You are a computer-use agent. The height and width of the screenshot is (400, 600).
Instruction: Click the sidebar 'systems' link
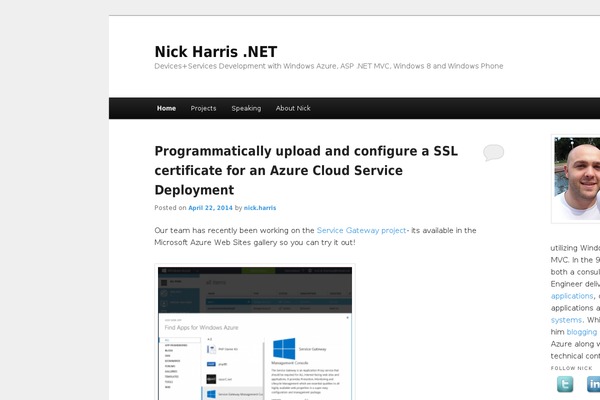pyautogui.click(x=566, y=320)
